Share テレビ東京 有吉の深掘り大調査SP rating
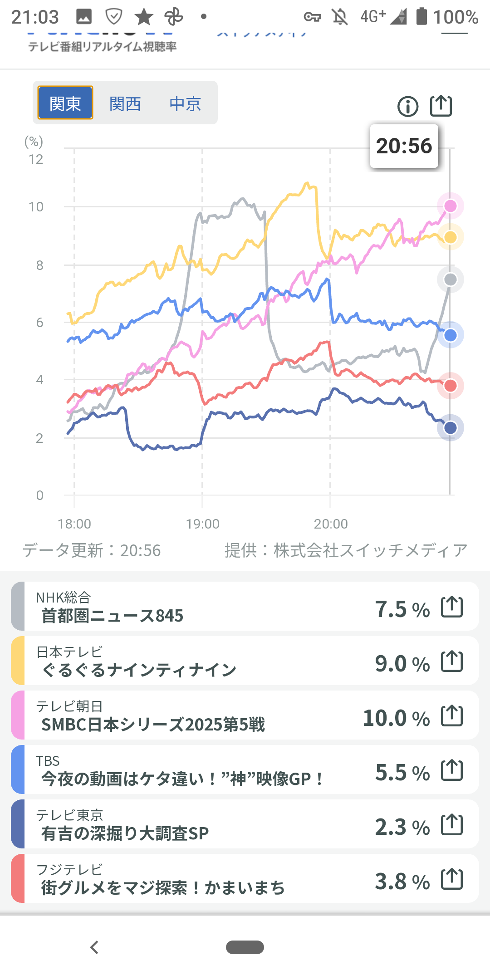Image resolution: width=490 pixels, height=980 pixels. [452, 825]
